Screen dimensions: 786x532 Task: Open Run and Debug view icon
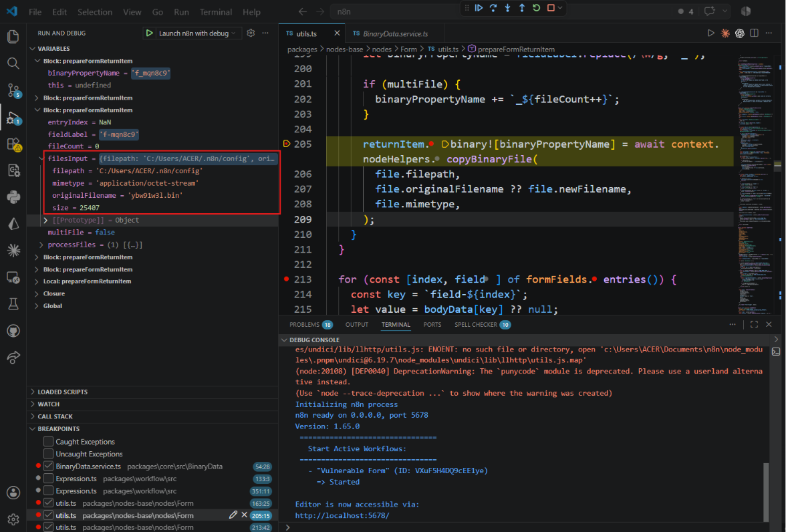click(x=13, y=118)
